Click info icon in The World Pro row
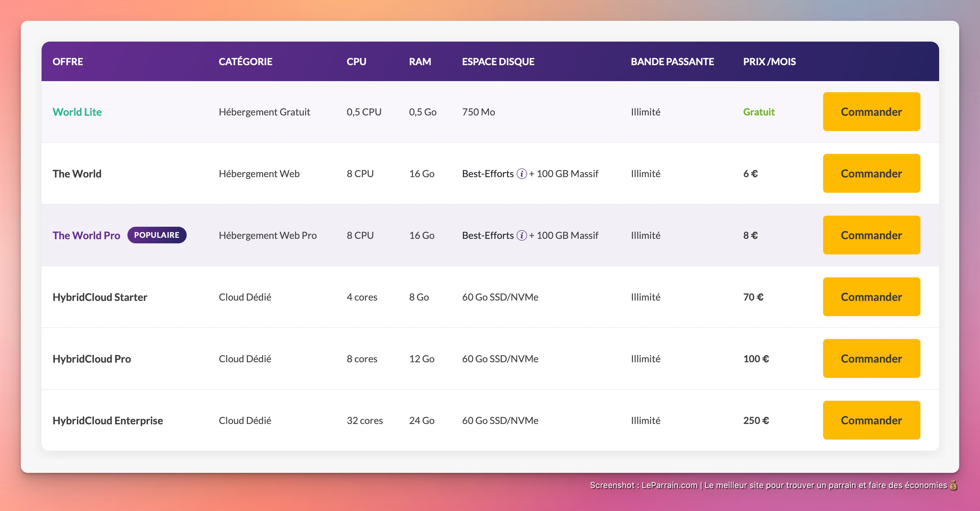 (522, 235)
